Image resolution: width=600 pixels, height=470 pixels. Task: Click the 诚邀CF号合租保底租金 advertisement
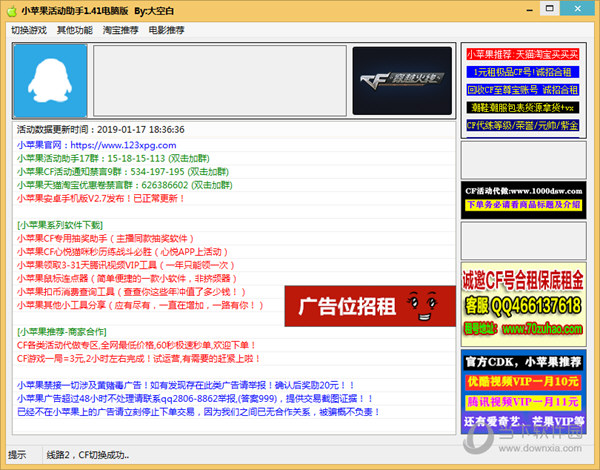click(528, 291)
